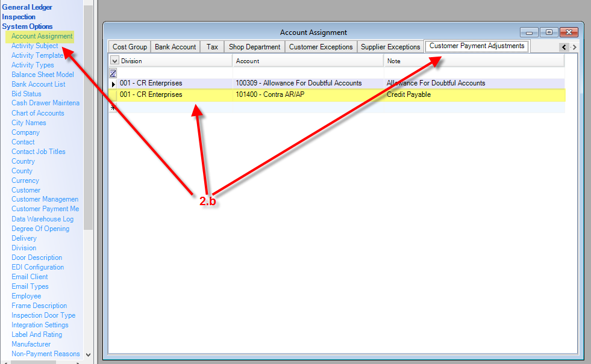
Task: Minimize the Account Assignment child window
Action: click(529, 32)
